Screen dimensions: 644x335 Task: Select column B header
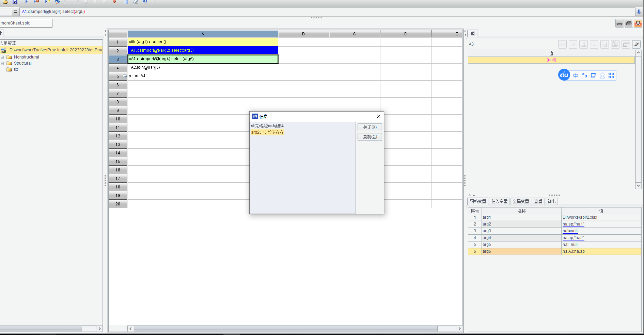[303, 34]
